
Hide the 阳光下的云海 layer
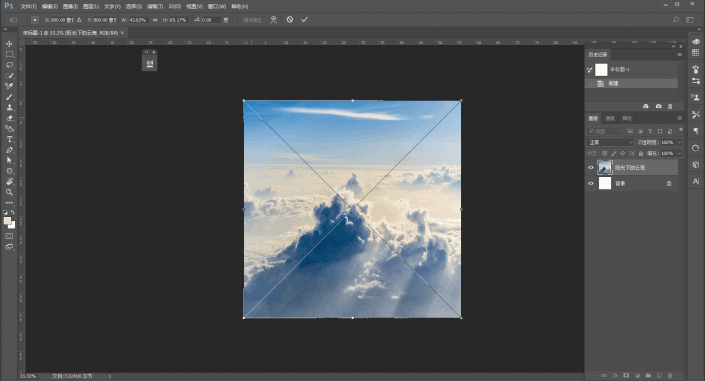pyautogui.click(x=591, y=167)
